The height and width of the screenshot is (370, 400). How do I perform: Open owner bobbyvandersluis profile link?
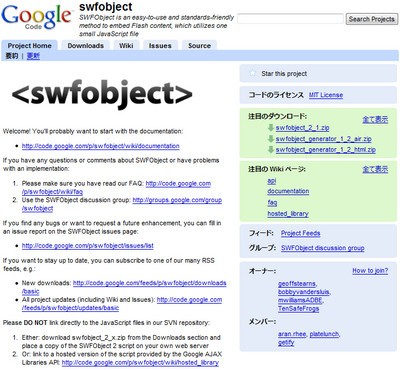(304, 292)
